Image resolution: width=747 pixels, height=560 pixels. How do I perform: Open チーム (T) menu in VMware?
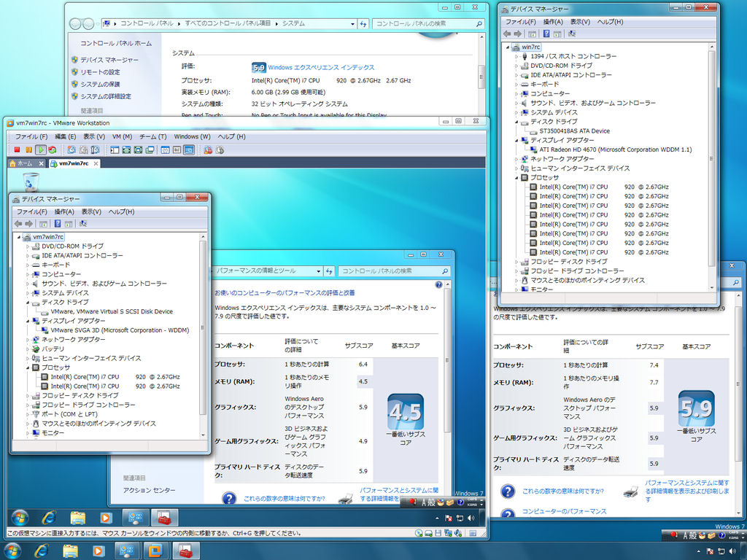point(153,136)
